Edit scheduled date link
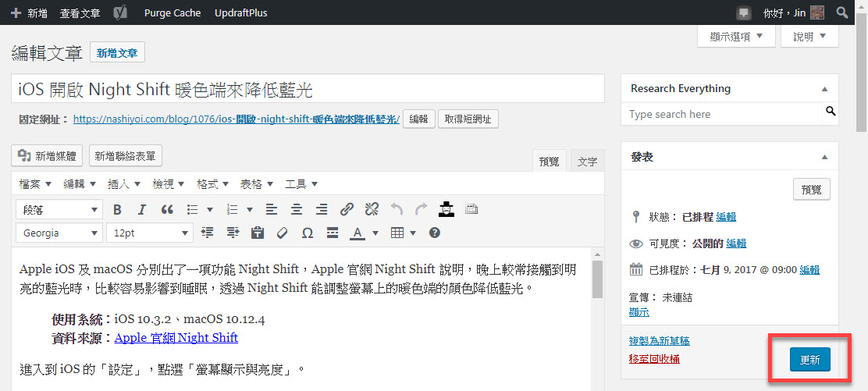The height and width of the screenshot is (391, 868). pyautogui.click(x=810, y=270)
